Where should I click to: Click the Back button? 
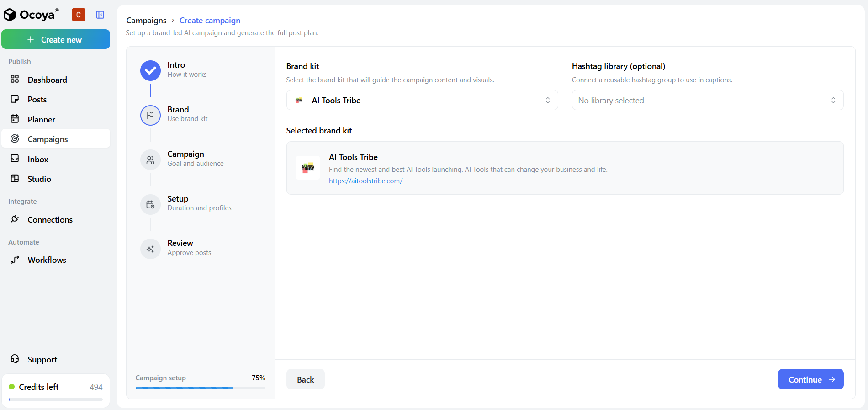306,379
